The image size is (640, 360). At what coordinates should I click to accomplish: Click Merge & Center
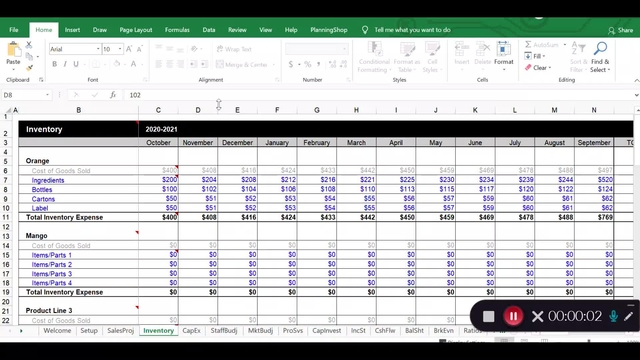(242, 64)
